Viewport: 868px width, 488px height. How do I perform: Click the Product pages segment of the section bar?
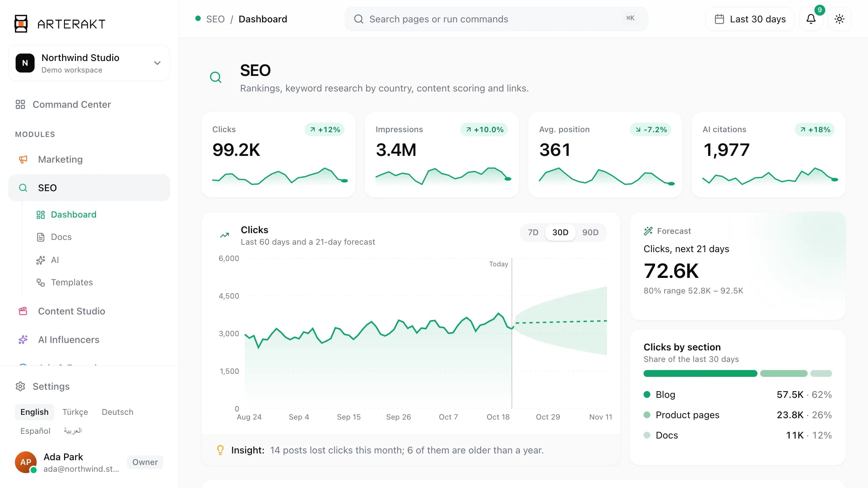pos(784,373)
